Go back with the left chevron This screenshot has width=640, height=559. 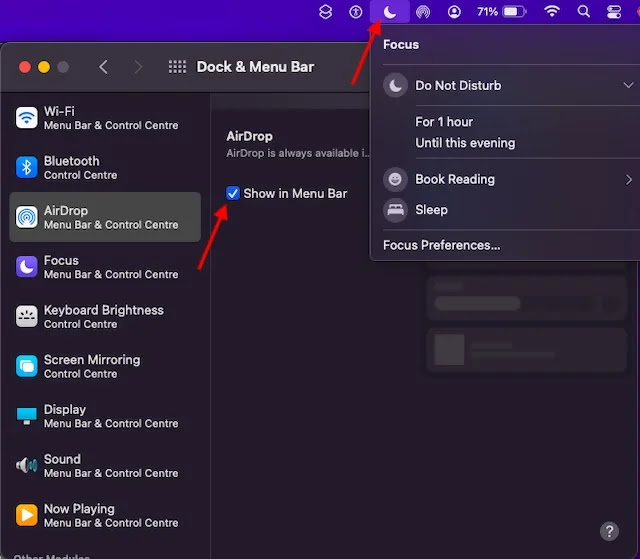tap(103, 67)
